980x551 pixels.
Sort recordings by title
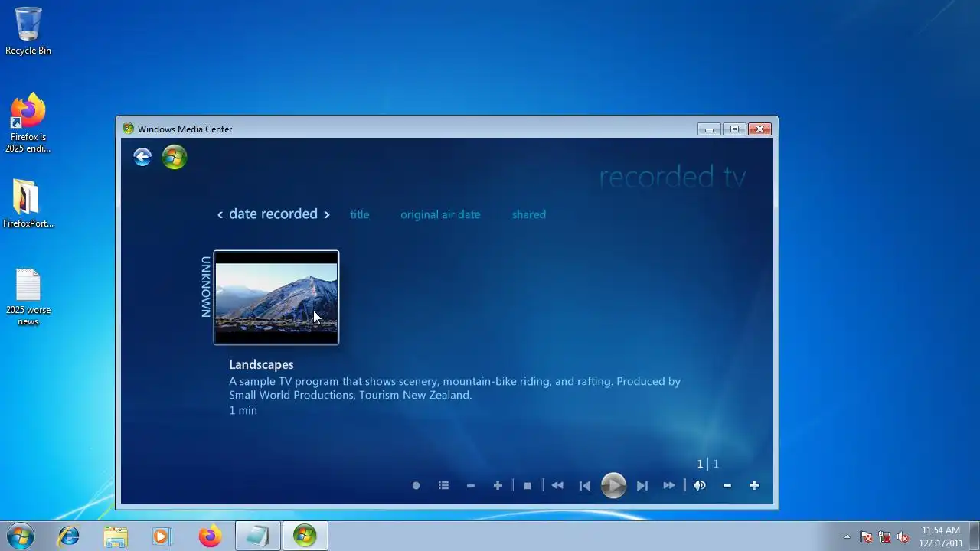360,214
